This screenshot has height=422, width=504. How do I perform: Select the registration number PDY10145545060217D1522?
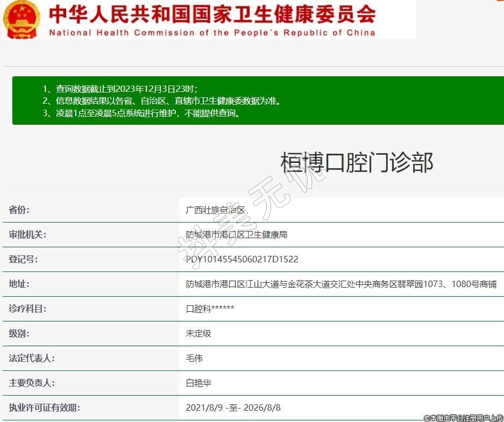click(242, 259)
